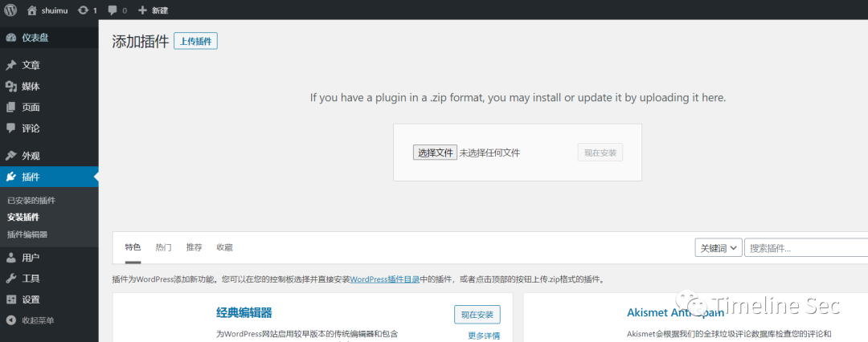Click the 媒体 media icon
The height and width of the screenshot is (342, 868).
click(x=10, y=87)
